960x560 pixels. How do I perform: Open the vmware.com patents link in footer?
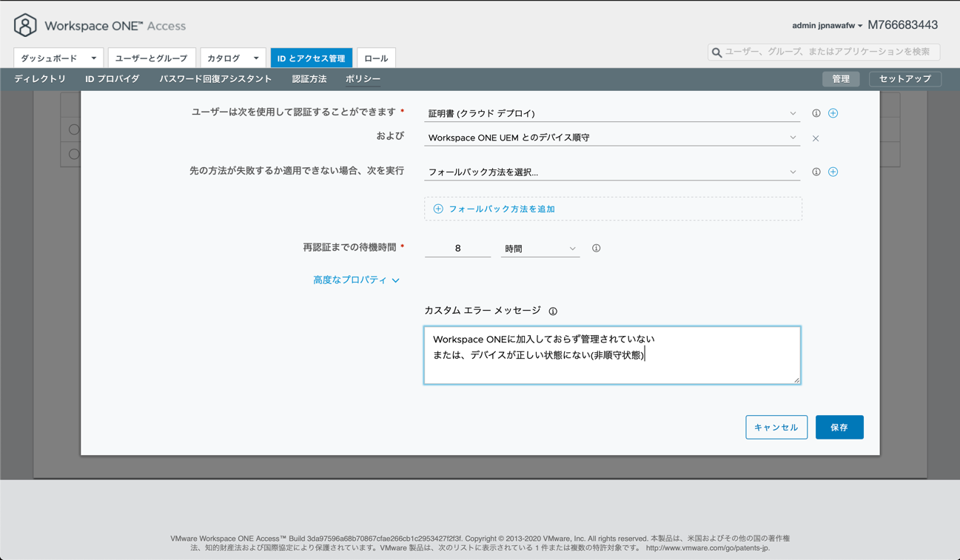(x=708, y=548)
